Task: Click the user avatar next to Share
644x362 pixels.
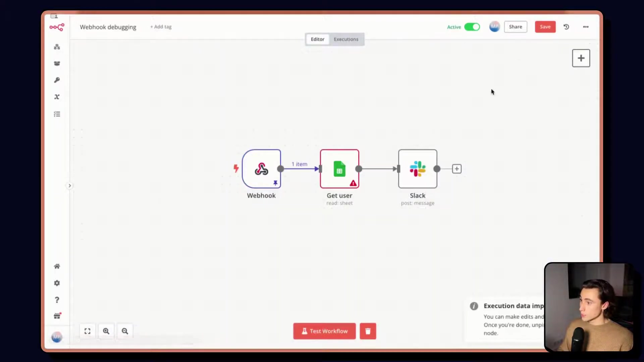Action: click(x=494, y=27)
